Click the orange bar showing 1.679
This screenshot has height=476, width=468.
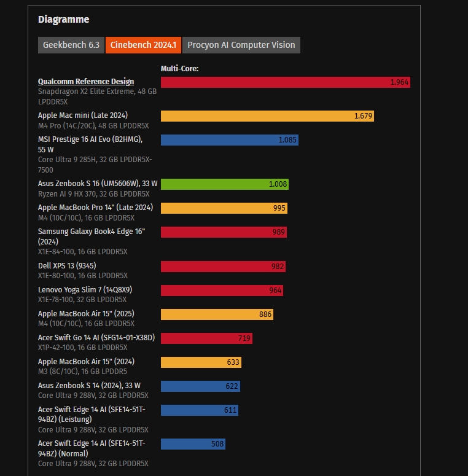coord(267,116)
